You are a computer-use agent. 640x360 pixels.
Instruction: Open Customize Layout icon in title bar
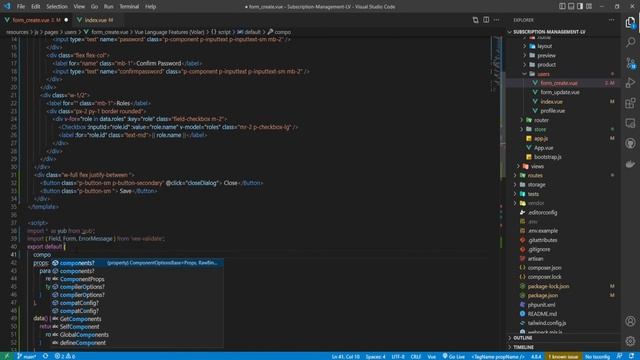(x=589, y=7)
